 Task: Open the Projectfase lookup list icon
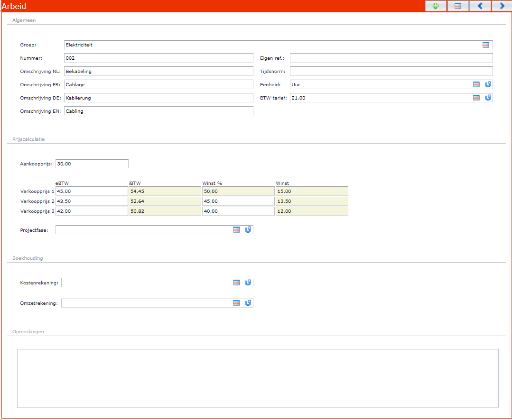pyautogui.click(x=236, y=230)
